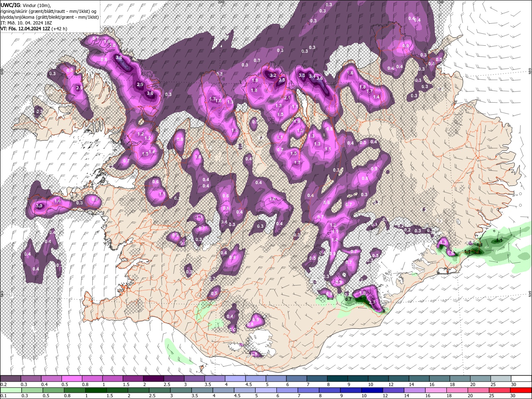Click the 'VT: Fös. 12.04.2024 12Z' valid time
Viewport: 532px width, 399px height.
[x=25, y=29]
